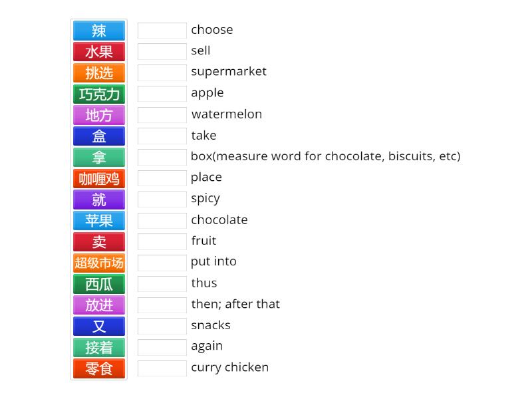This screenshot has width=532, height=399.
Task: Select the 水果 tile
Action: pyautogui.click(x=99, y=52)
